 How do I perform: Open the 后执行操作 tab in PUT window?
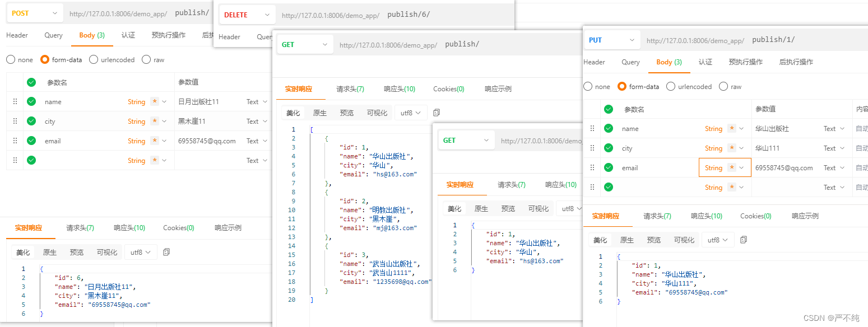pyautogui.click(x=796, y=62)
